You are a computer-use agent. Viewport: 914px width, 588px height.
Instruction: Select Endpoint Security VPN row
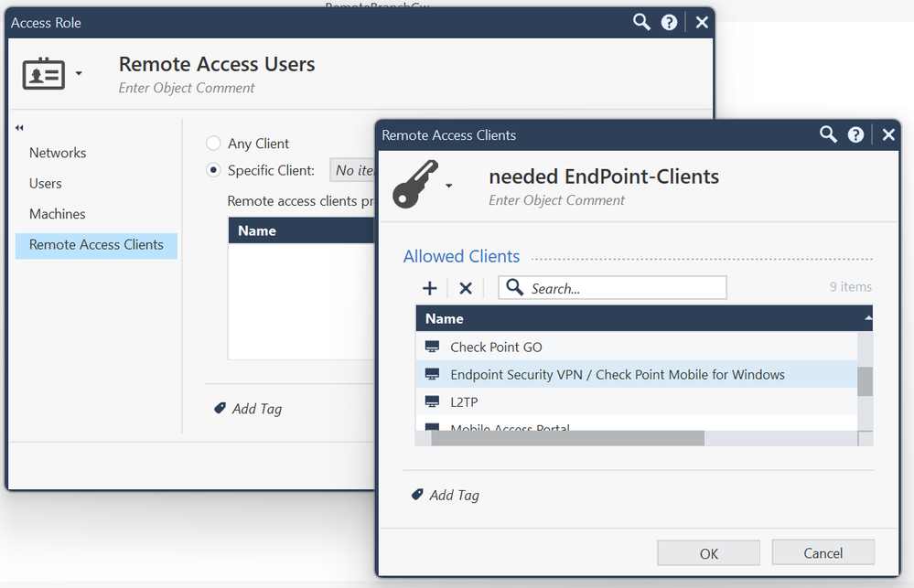tap(637, 374)
